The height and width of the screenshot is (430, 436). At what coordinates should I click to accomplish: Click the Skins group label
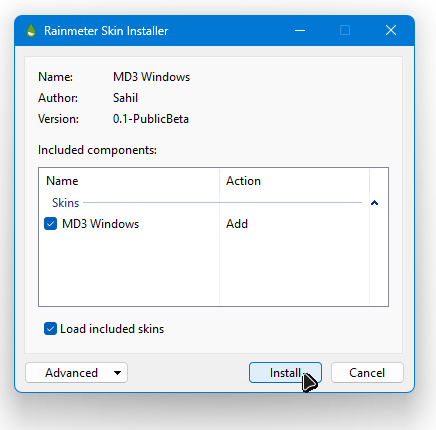(x=65, y=203)
